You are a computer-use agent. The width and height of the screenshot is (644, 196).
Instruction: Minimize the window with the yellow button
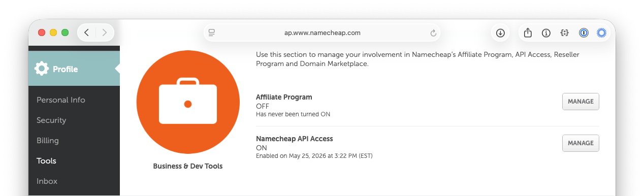tap(53, 32)
